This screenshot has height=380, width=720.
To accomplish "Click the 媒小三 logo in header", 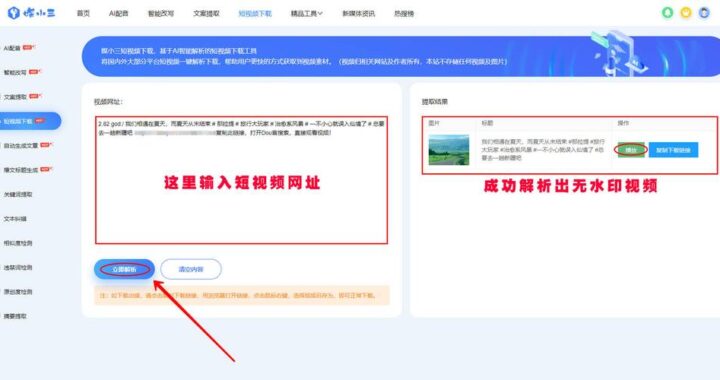I will (x=31, y=13).
